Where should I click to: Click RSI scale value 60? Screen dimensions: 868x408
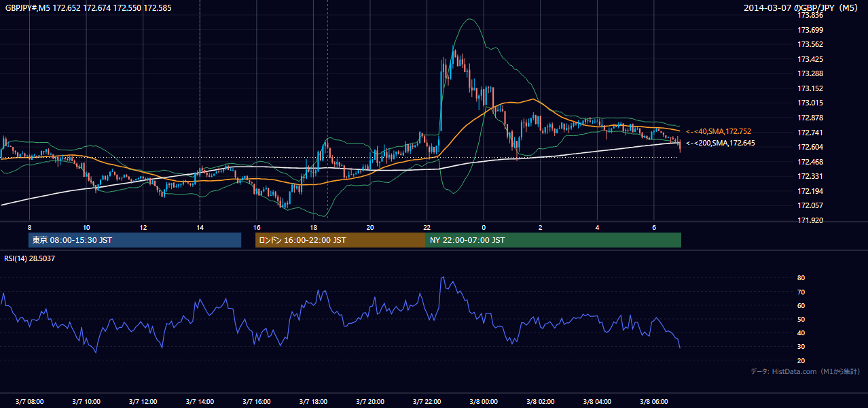[x=801, y=305]
